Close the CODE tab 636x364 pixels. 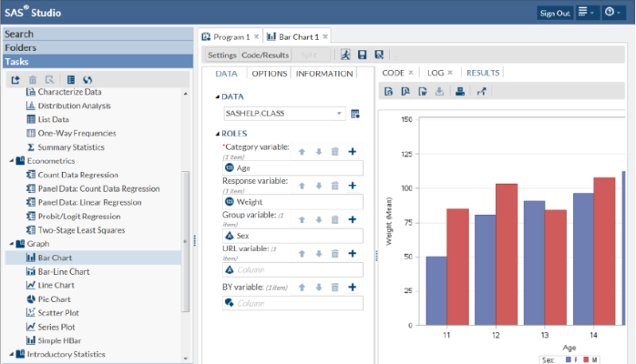pos(410,73)
